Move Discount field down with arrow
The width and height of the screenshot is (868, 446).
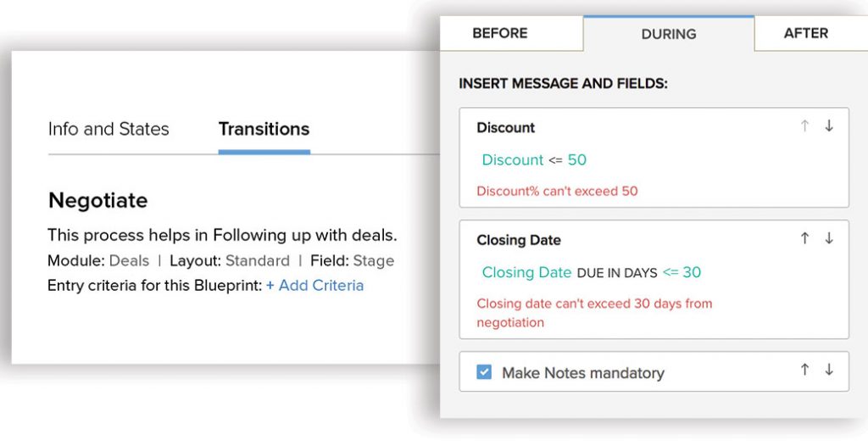829,126
